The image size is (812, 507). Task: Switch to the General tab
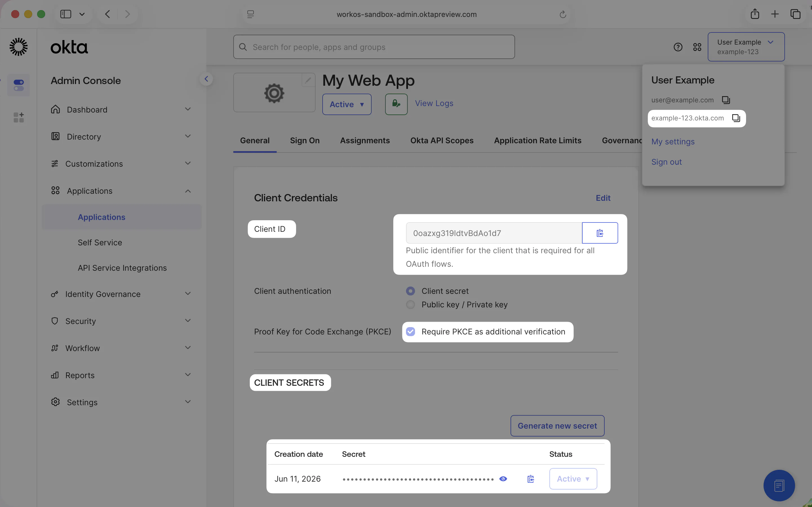[255, 140]
